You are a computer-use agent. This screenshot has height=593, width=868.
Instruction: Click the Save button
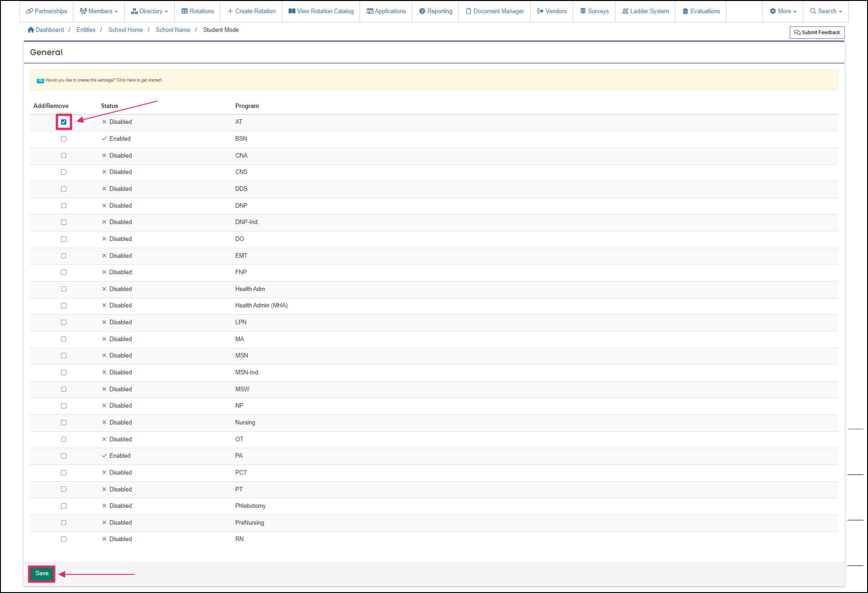click(41, 573)
